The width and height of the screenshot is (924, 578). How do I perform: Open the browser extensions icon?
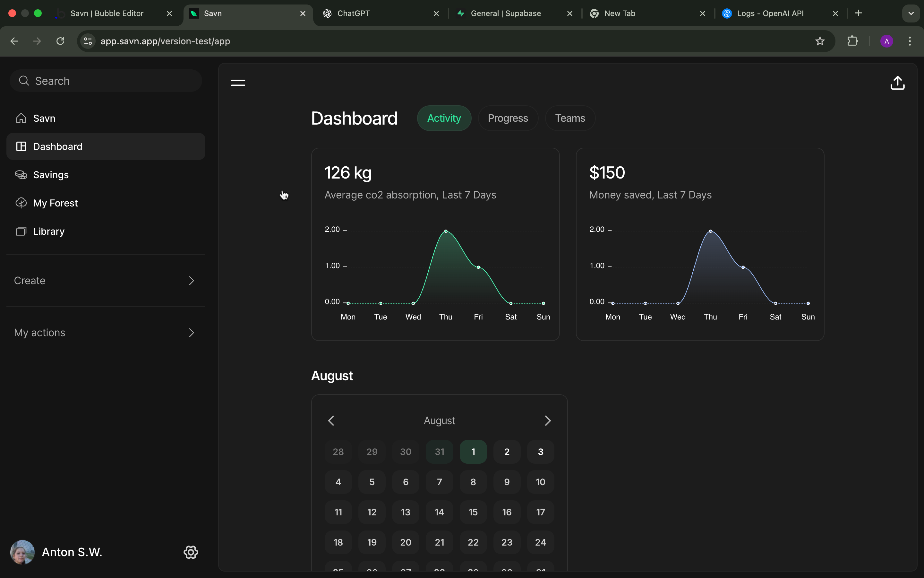click(x=852, y=41)
